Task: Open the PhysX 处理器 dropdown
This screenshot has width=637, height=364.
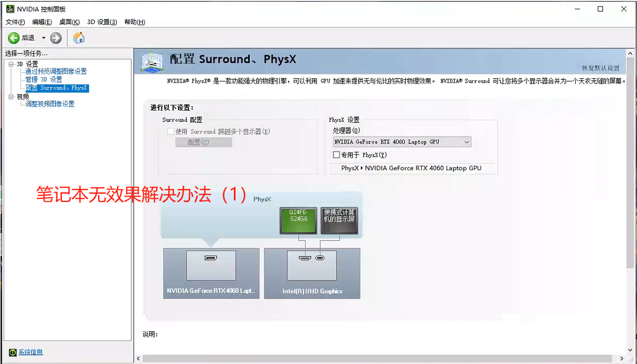Action: click(x=402, y=142)
